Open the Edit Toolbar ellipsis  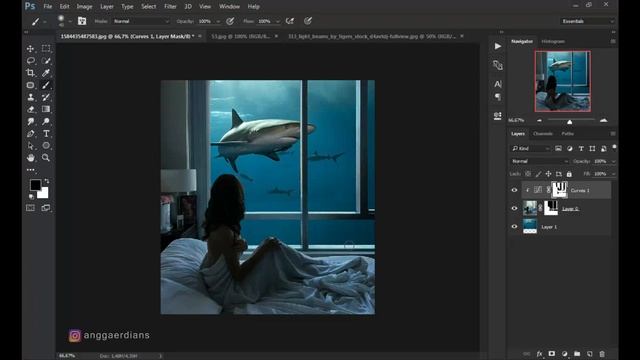[31, 169]
